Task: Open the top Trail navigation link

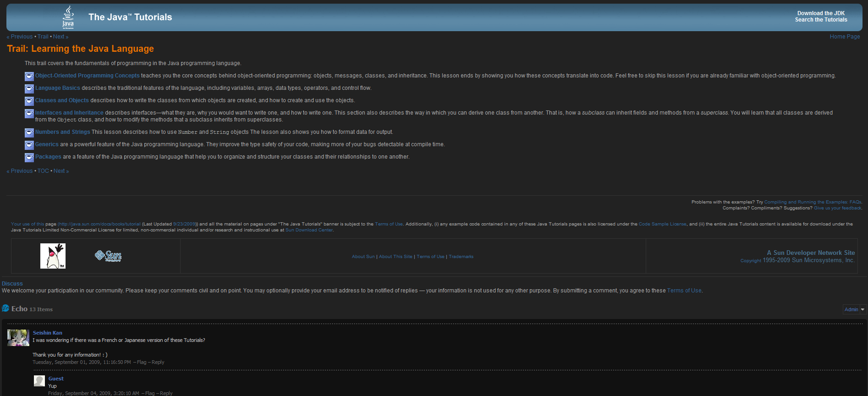Action: [43, 37]
